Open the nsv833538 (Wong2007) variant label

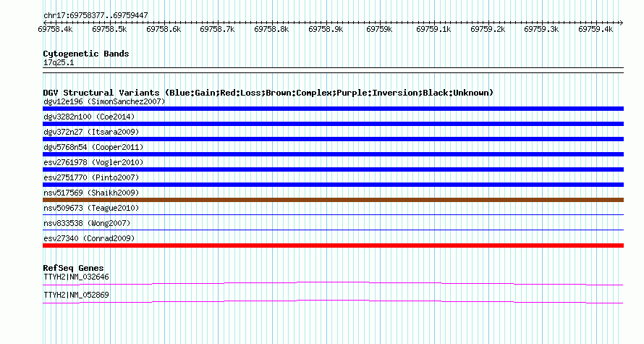coord(87,223)
